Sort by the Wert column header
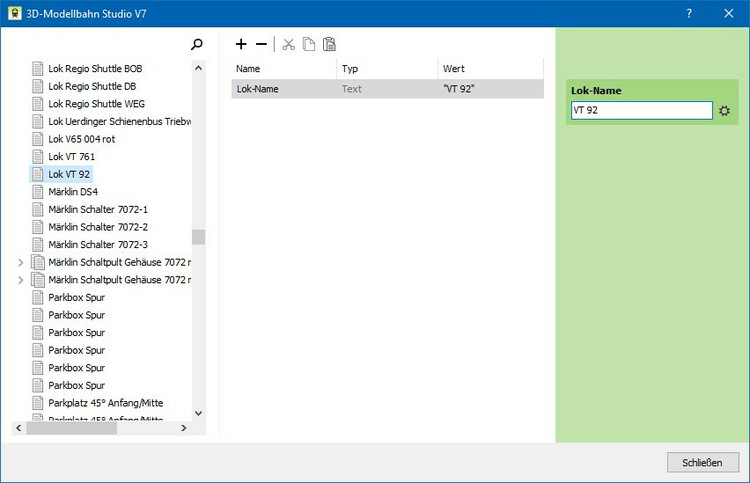750x483 pixels. tap(490, 69)
